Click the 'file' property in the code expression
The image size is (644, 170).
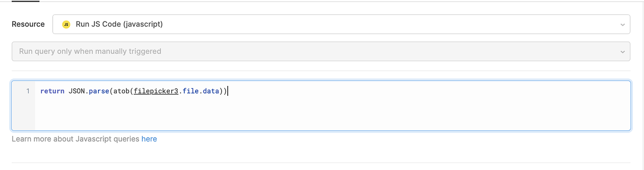tap(190, 91)
